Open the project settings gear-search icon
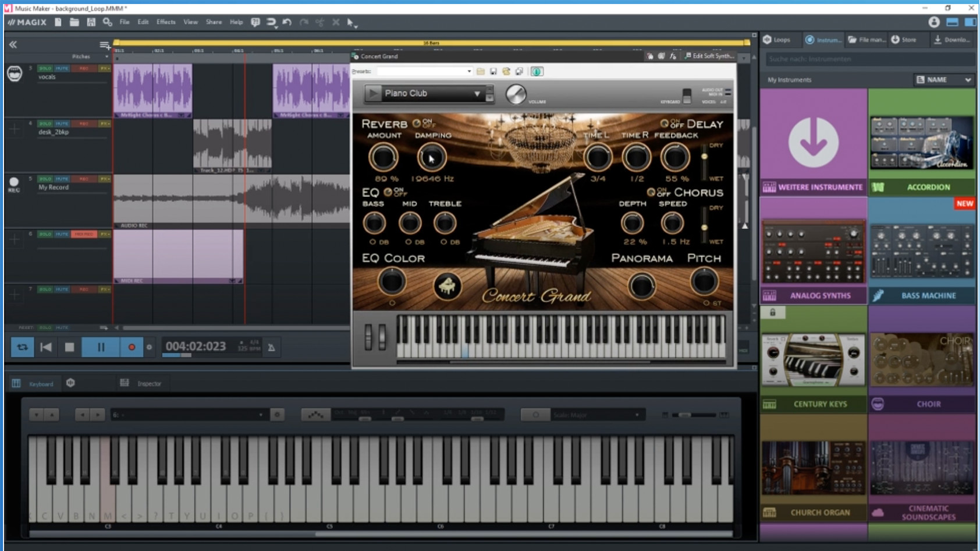 [x=108, y=22]
